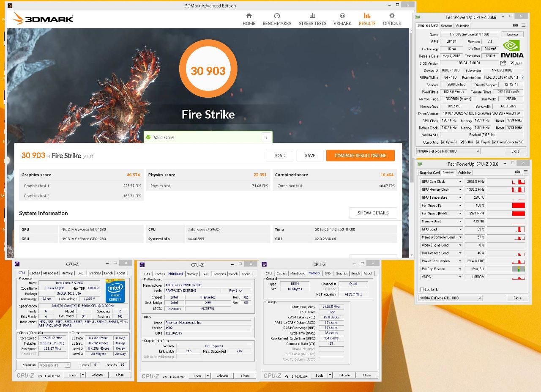Expand the Power Consumption sensor dropdown
Viewport: 541px width, 392px height.
pos(460,261)
